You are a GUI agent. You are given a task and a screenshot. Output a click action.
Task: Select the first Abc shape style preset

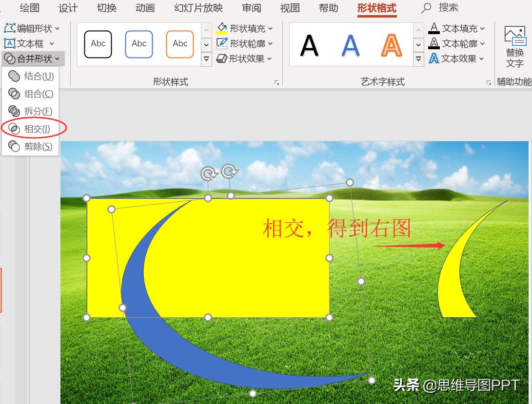[x=98, y=44]
